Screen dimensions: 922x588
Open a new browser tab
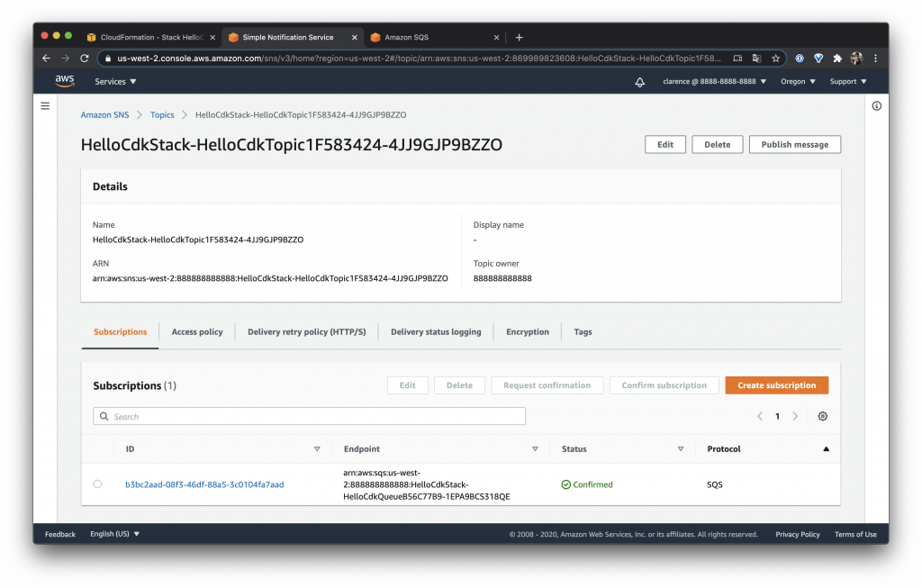click(x=519, y=37)
